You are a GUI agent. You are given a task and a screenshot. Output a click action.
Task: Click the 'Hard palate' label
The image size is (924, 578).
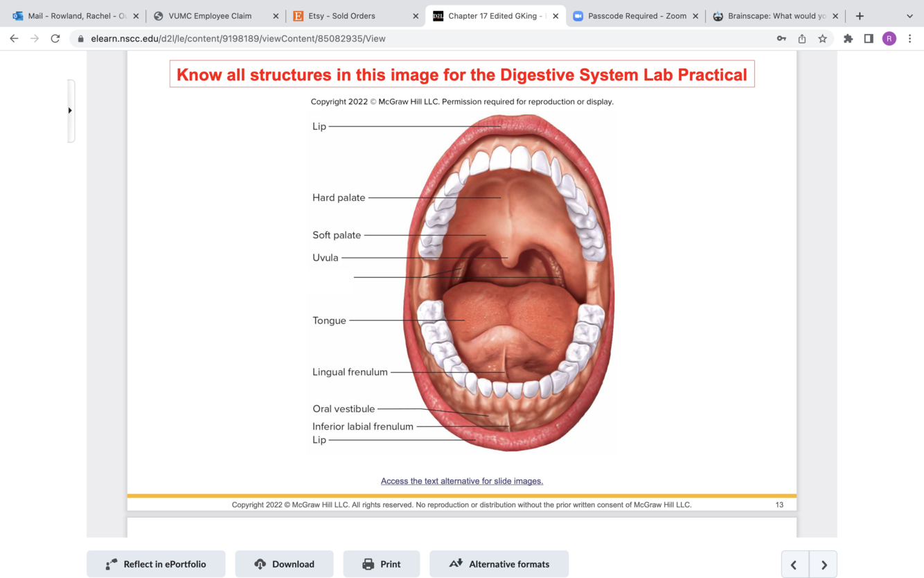click(x=339, y=198)
